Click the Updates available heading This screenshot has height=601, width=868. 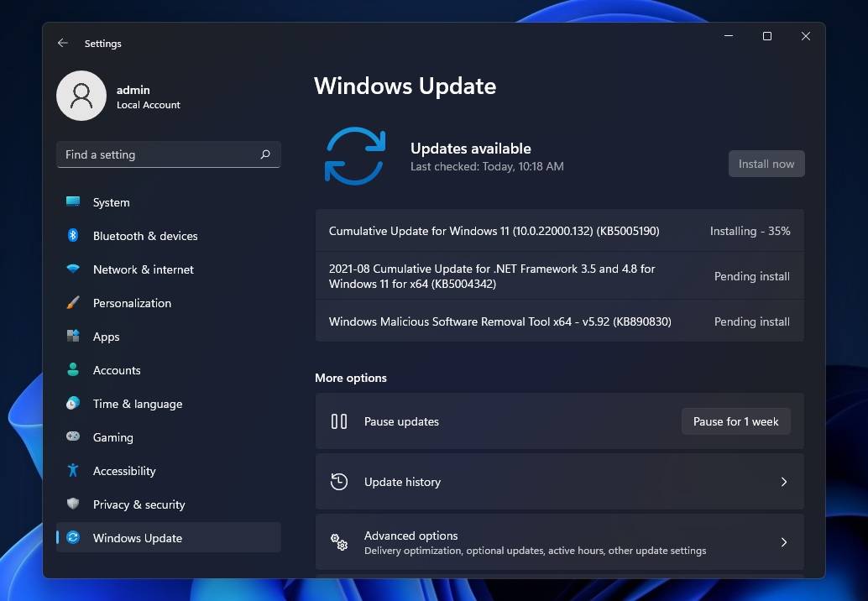coord(471,149)
